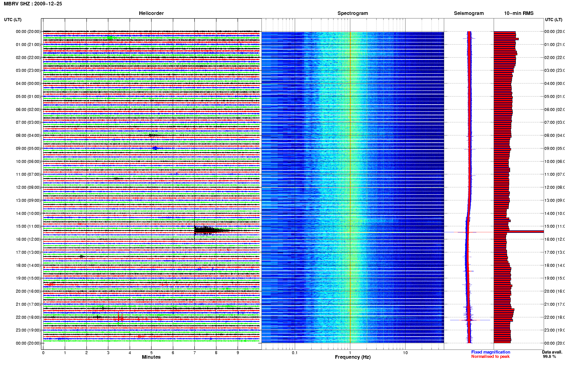This screenshot has height=368, width=588.
Task: Click helicorder time label 10:00 (06:00)
Action: click(28, 161)
